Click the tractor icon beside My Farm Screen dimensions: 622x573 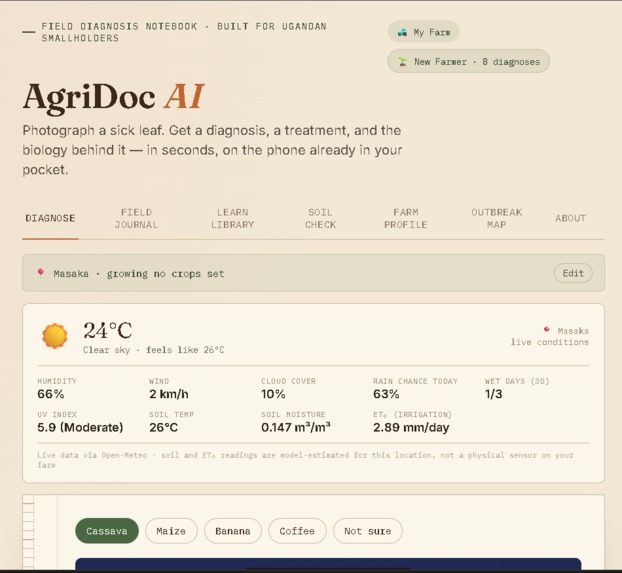coord(402,33)
